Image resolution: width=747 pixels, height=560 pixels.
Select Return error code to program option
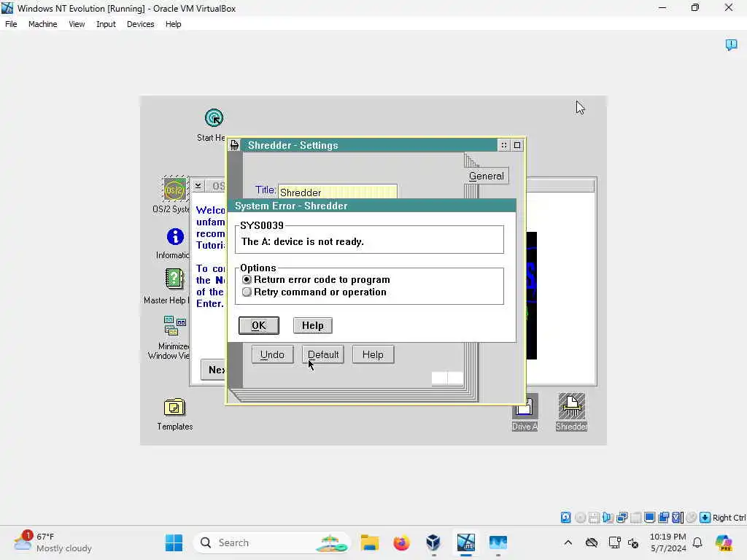point(316,279)
